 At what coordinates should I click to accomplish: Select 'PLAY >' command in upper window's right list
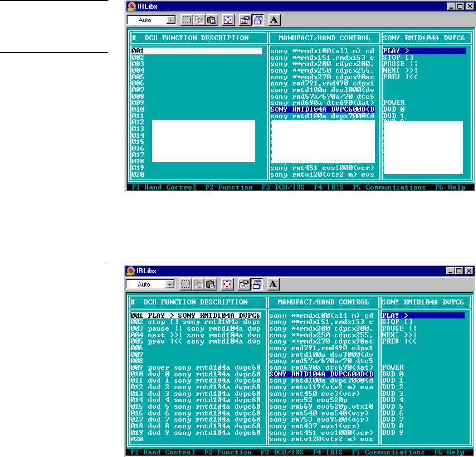point(424,51)
